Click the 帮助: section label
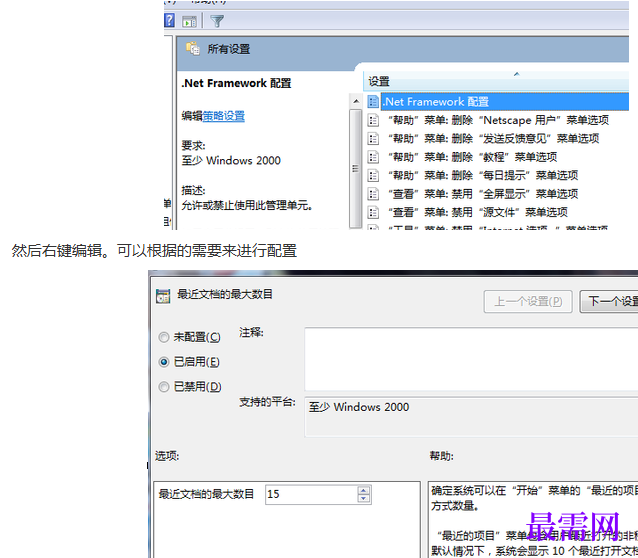Image resolution: width=638 pixels, height=558 pixels. coord(442,455)
